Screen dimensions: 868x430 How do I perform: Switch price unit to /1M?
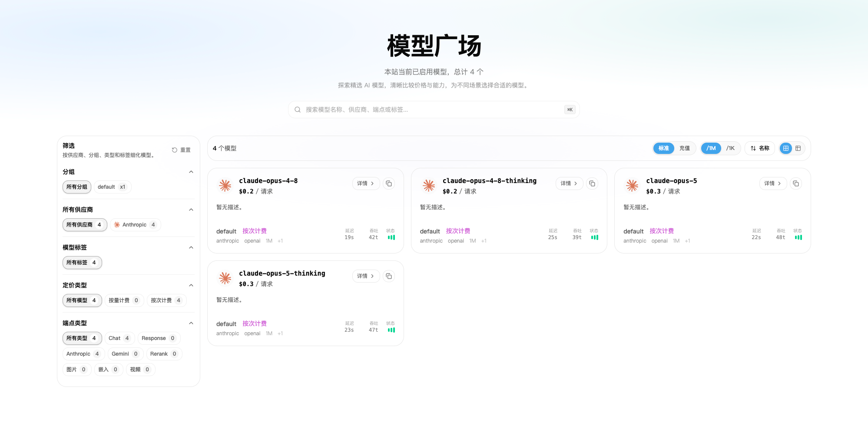coord(711,148)
